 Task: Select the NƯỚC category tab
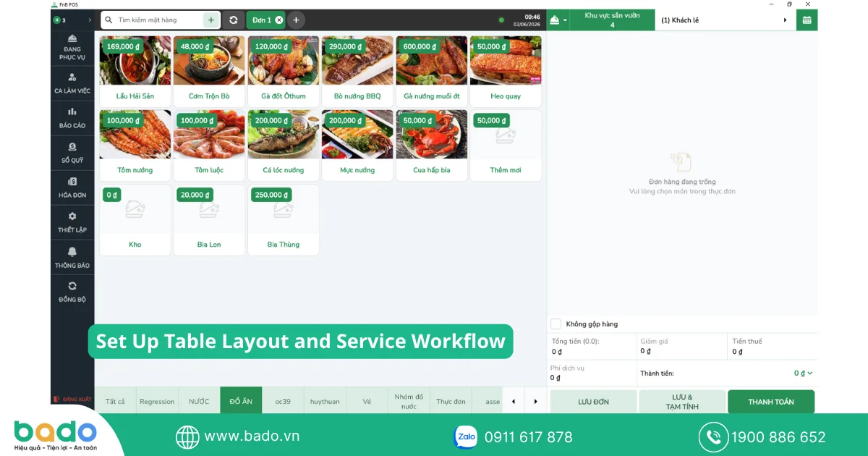click(x=199, y=402)
